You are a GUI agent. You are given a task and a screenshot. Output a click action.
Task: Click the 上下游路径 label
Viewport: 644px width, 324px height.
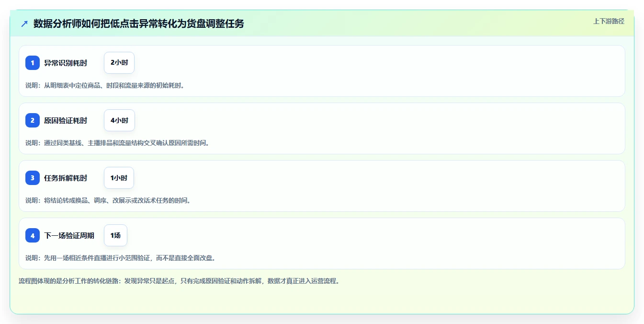click(609, 21)
